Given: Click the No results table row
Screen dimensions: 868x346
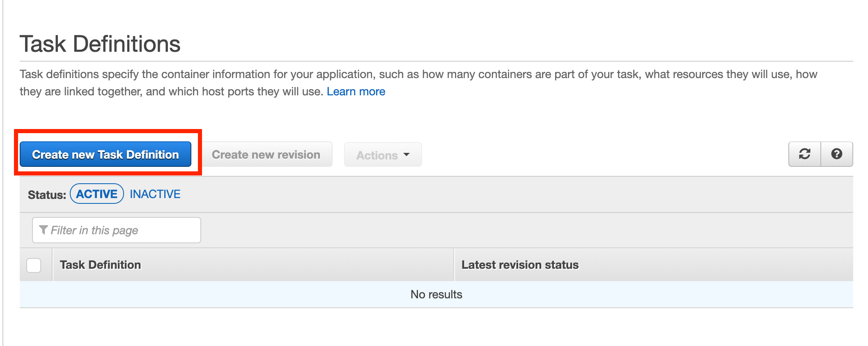Looking at the screenshot, I should (x=436, y=294).
